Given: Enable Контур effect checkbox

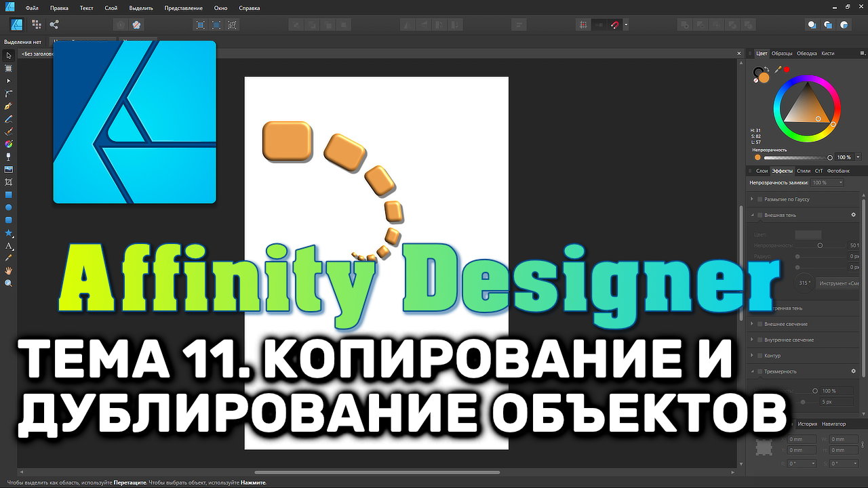Looking at the screenshot, I should 760,356.
